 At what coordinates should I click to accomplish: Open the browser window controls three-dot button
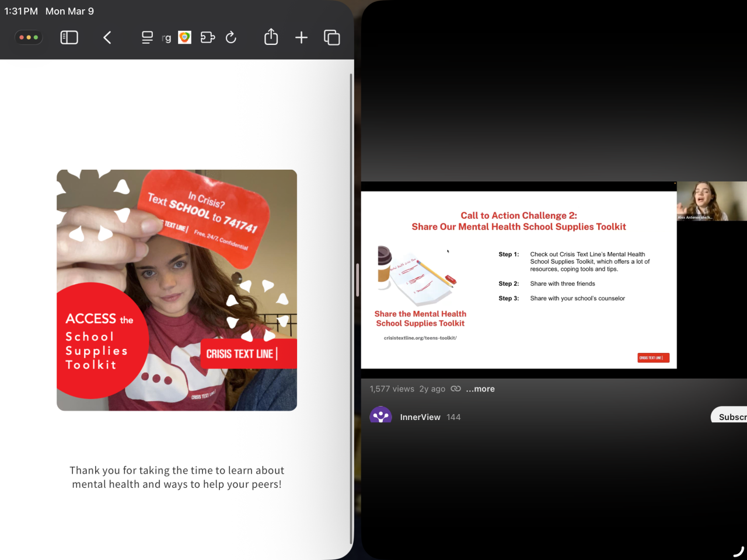pyautogui.click(x=29, y=37)
